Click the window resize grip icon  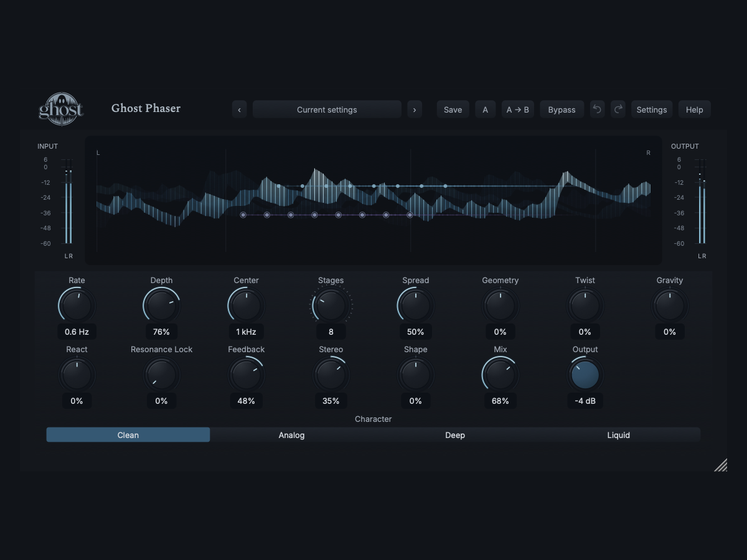click(x=720, y=465)
